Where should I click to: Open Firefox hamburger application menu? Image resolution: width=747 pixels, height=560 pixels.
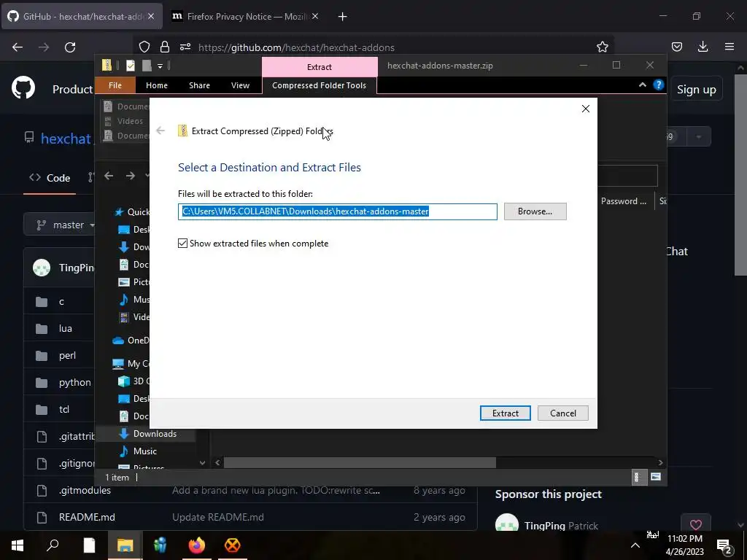(x=729, y=47)
